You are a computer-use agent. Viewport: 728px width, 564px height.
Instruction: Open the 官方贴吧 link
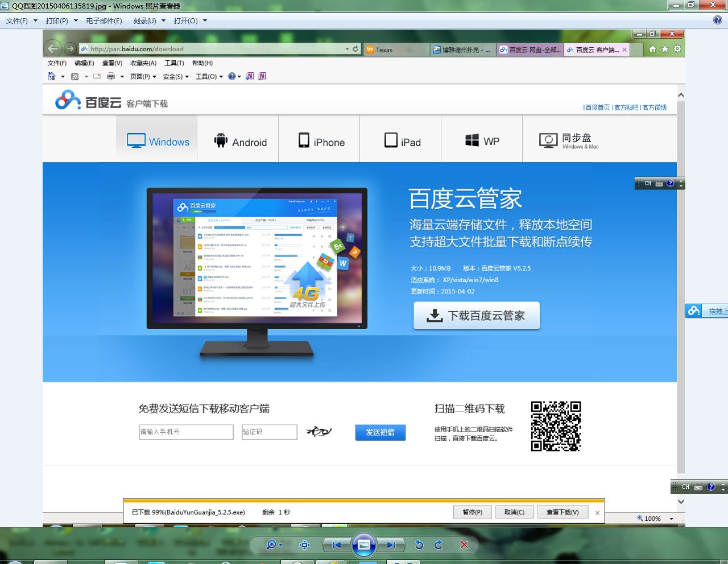tap(626, 107)
